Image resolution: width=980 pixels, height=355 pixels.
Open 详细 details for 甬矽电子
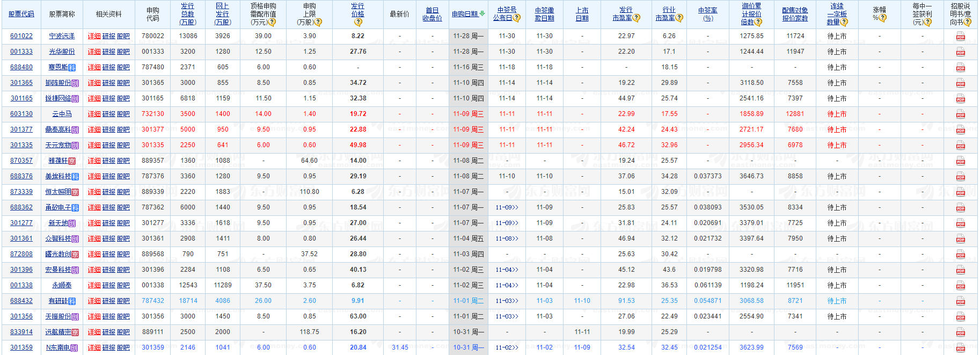94,207
